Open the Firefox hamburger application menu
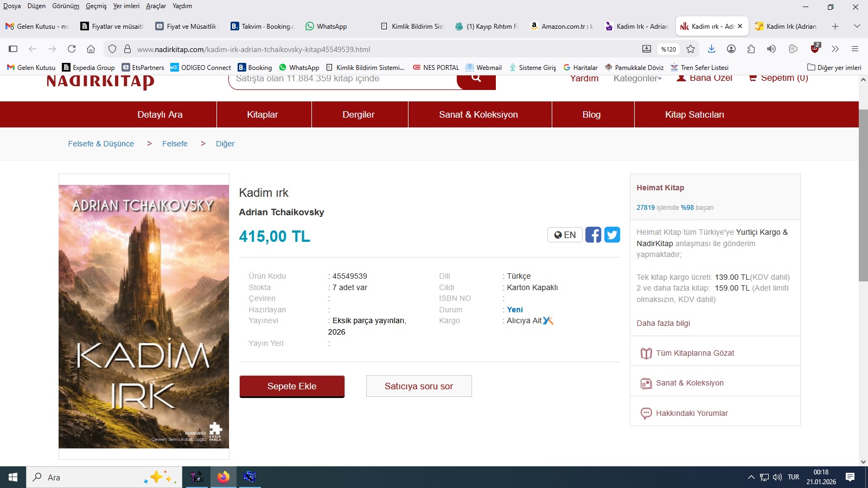Image resolution: width=868 pixels, height=488 pixels. pyautogui.click(x=855, y=49)
